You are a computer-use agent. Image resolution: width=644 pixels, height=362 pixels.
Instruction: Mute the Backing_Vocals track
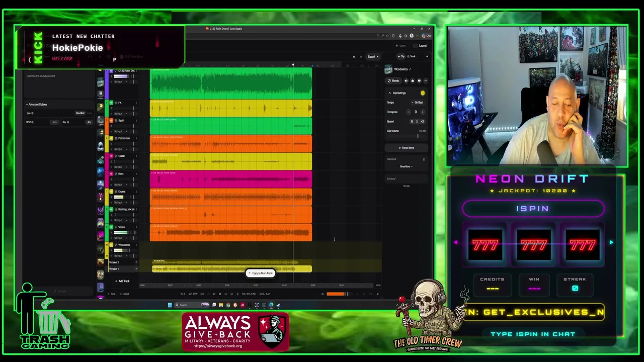pyautogui.click(x=111, y=209)
